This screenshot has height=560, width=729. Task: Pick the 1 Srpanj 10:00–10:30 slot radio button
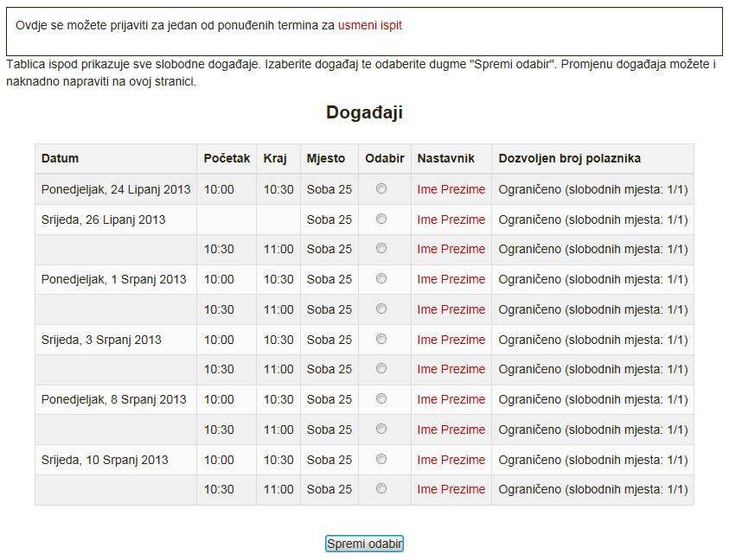click(x=381, y=279)
